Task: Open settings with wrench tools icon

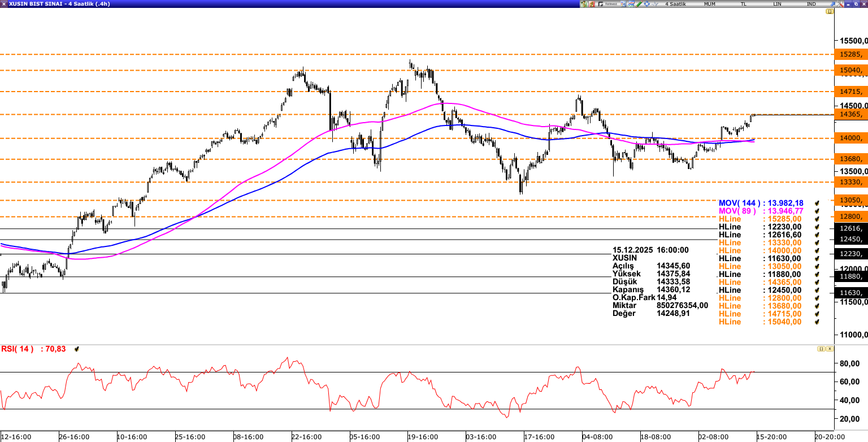Action: click(x=840, y=4)
